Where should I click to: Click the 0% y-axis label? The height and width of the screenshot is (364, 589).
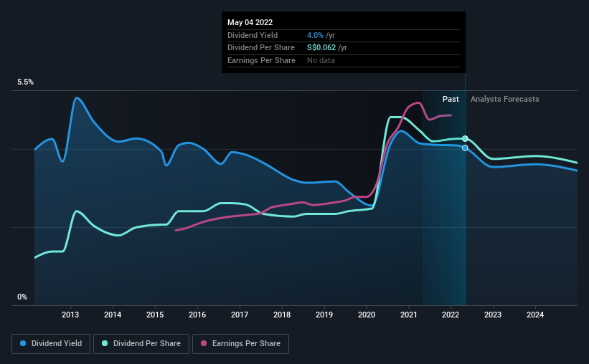coord(22,297)
